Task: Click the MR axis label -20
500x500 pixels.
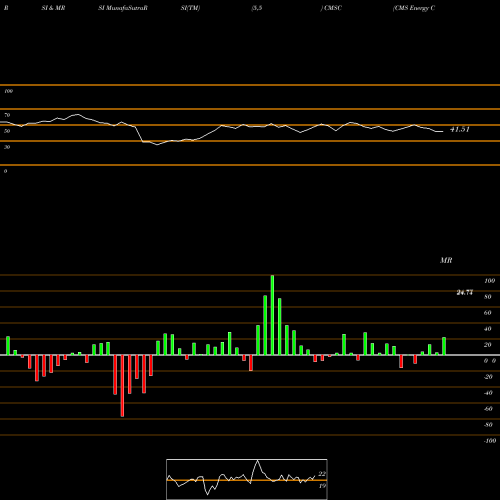Action: pos(488,377)
